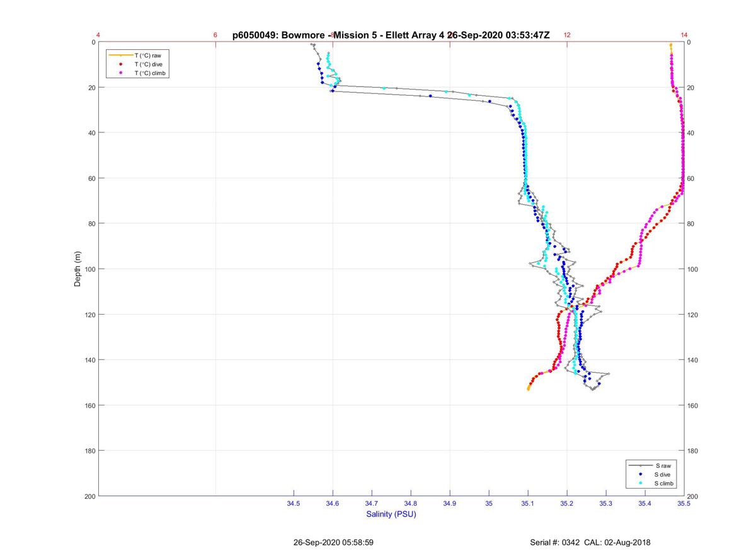Click left depth axis tick label 100
756x558 pixels.
pos(89,269)
